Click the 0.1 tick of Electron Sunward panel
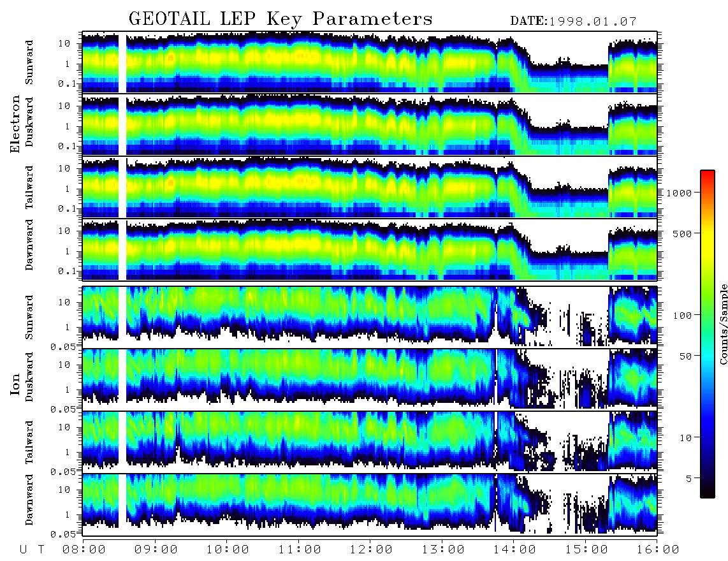728x561 pixels. [67, 84]
